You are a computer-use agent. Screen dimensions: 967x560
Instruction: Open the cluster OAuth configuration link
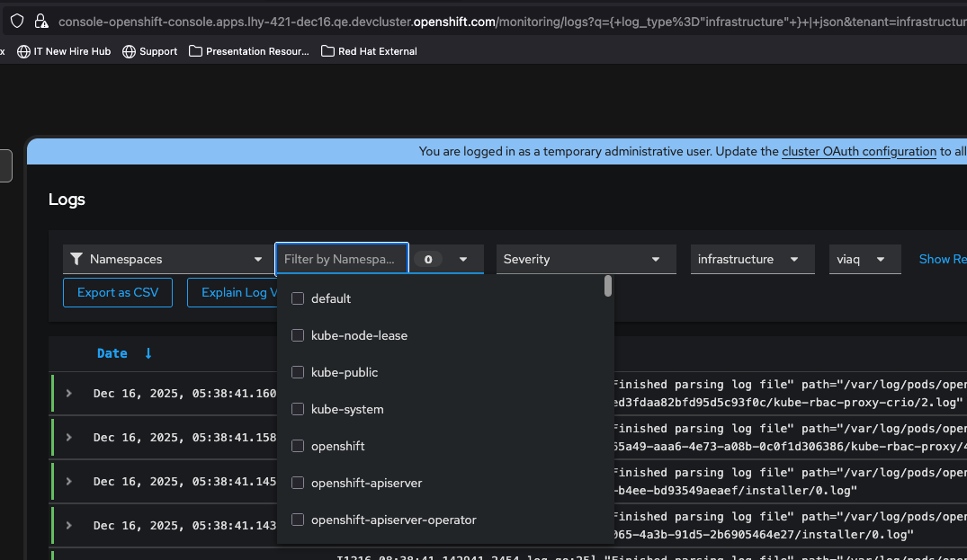point(858,152)
